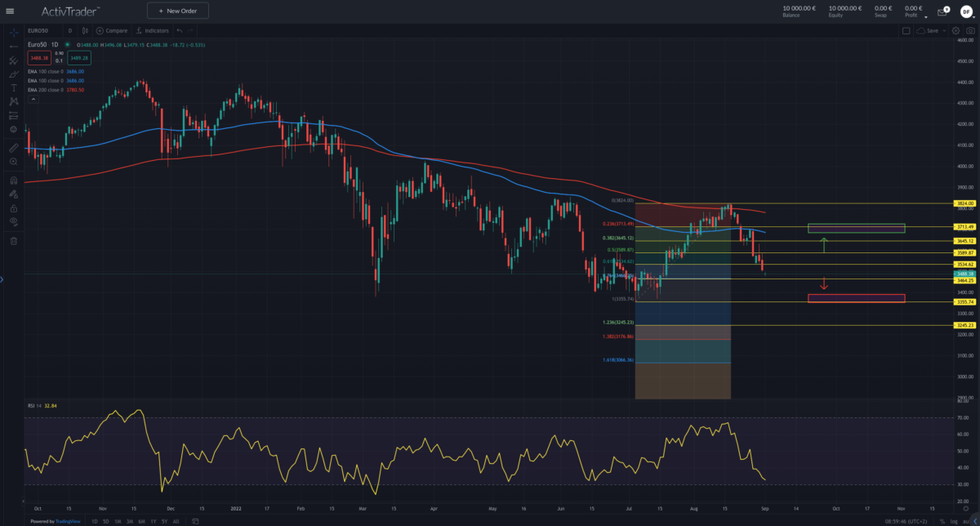Open the D interval selector
This screenshot has width=980, height=526.
pos(70,30)
